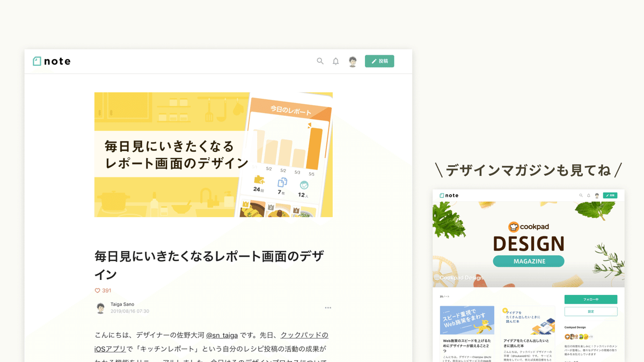Open 設定 settings button in the magazine
This screenshot has width=644, height=362.
click(591, 312)
